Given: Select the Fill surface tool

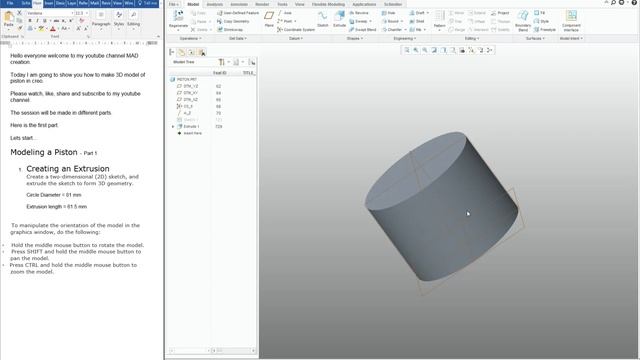Looking at the screenshot, I should click(x=539, y=13).
